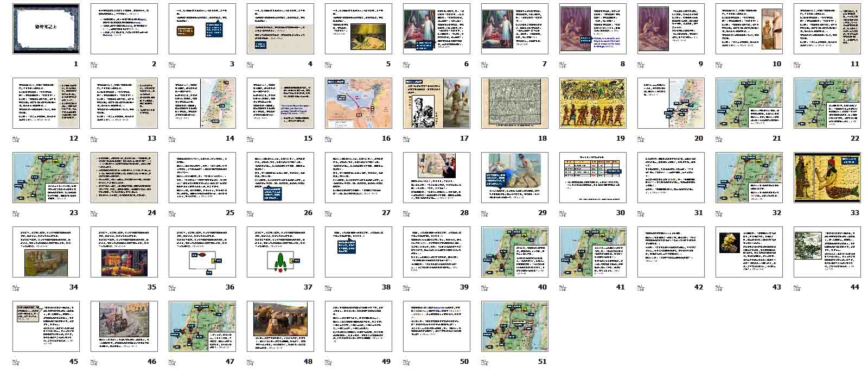
Task: Select slide 30 containing the table
Action: coord(592,178)
